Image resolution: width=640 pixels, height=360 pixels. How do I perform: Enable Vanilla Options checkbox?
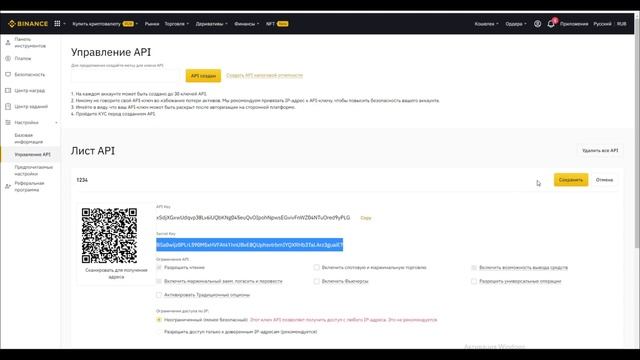coord(159,295)
